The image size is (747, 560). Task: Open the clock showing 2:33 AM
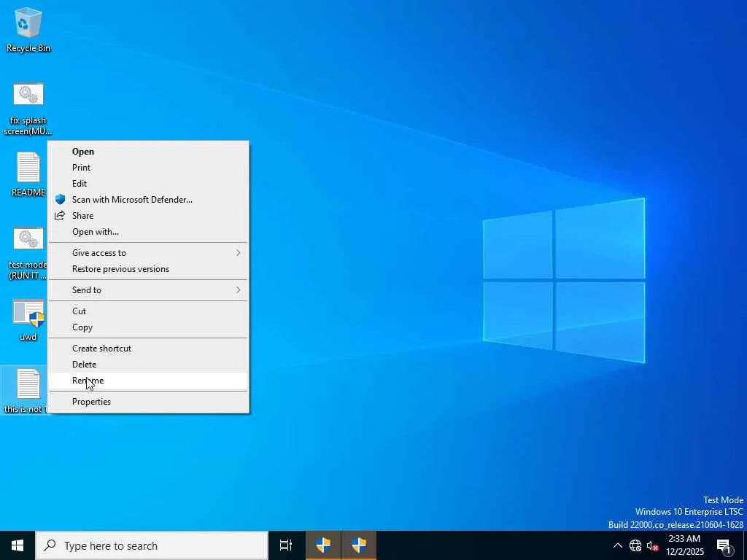coord(684,545)
